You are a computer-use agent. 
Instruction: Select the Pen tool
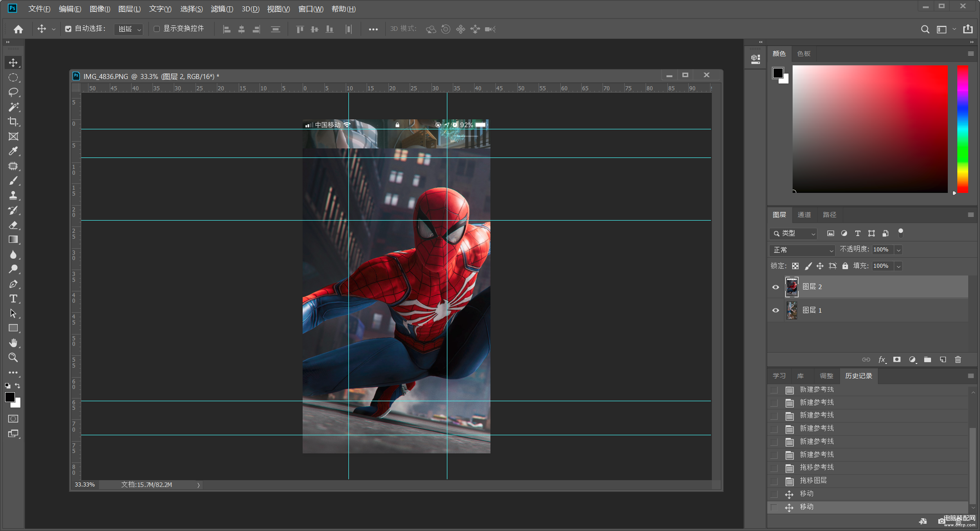coord(13,284)
